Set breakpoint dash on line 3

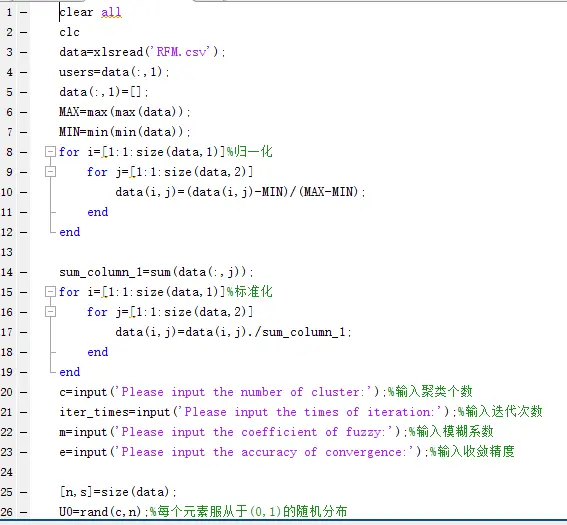(x=24, y=52)
